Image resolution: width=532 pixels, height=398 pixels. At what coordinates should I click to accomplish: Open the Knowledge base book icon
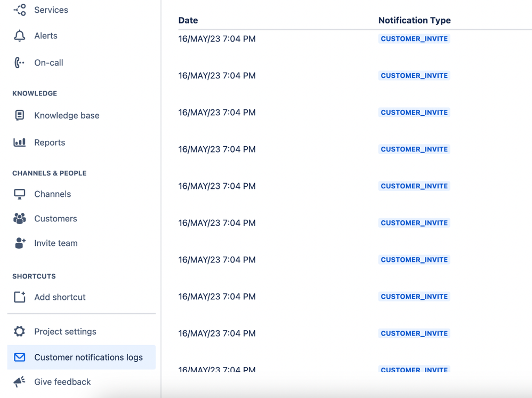pyautogui.click(x=19, y=115)
